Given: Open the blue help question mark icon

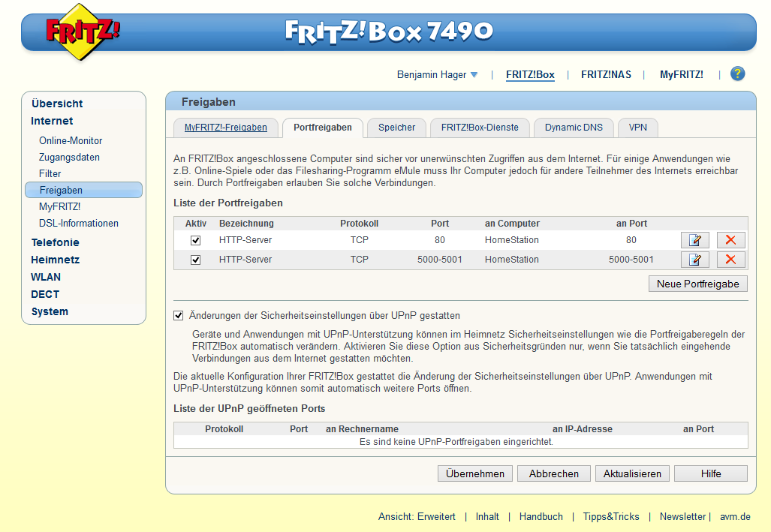Looking at the screenshot, I should pos(737,74).
